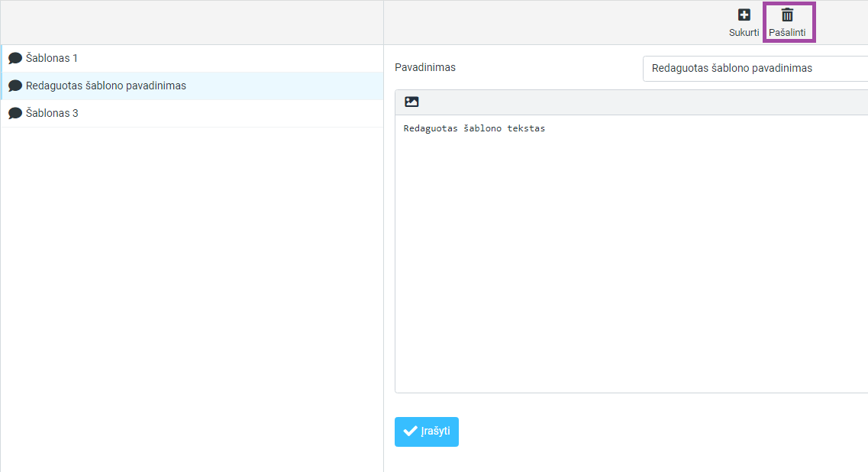The height and width of the screenshot is (472, 868).
Task: Select Redaguotas šablono pavadinimas list row
Action: [192, 86]
